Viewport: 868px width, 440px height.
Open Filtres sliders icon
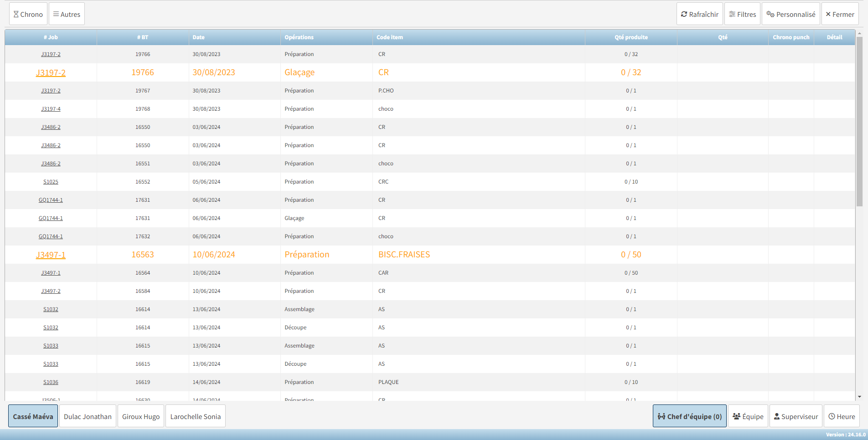pos(732,14)
